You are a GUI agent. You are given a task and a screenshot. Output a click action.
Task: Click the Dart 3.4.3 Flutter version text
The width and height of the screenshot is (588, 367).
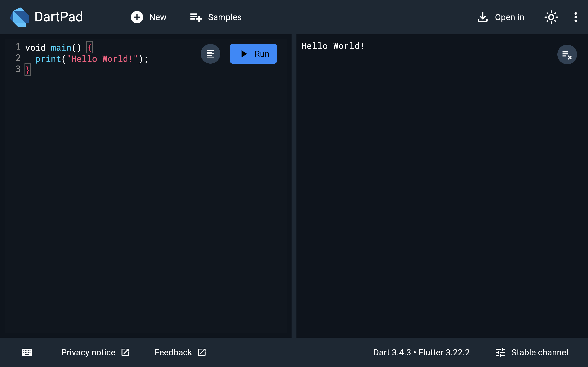(421, 352)
